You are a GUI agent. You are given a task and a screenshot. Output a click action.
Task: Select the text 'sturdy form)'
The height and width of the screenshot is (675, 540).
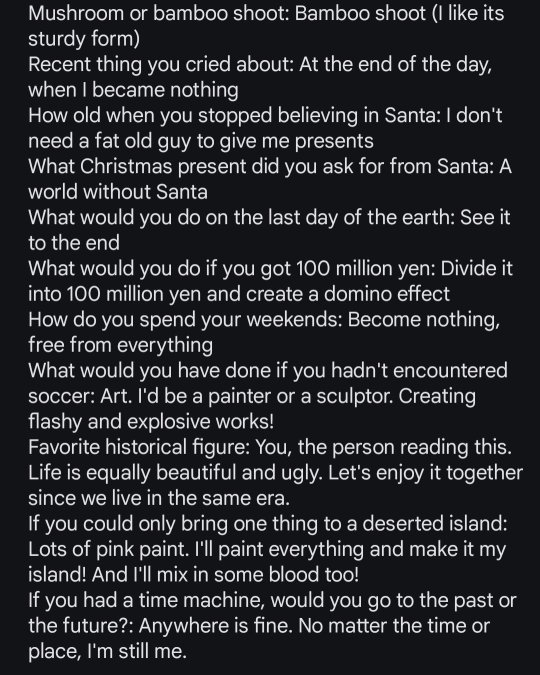pyautogui.click(x=84, y=39)
